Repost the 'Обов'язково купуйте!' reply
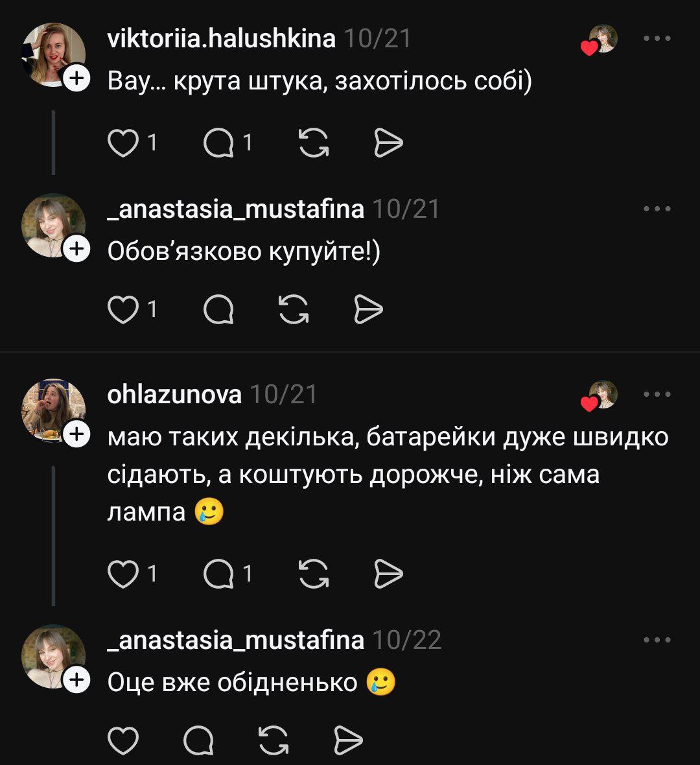The width and height of the screenshot is (700, 765). coord(294,310)
